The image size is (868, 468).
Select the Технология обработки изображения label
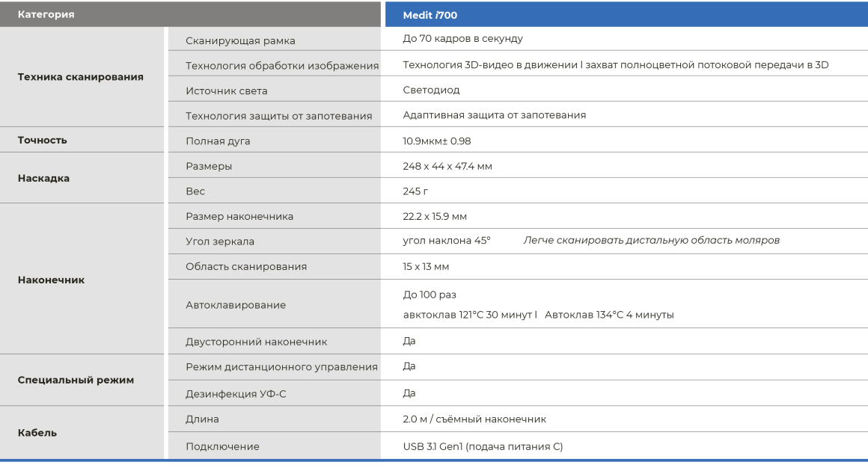coord(282,66)
